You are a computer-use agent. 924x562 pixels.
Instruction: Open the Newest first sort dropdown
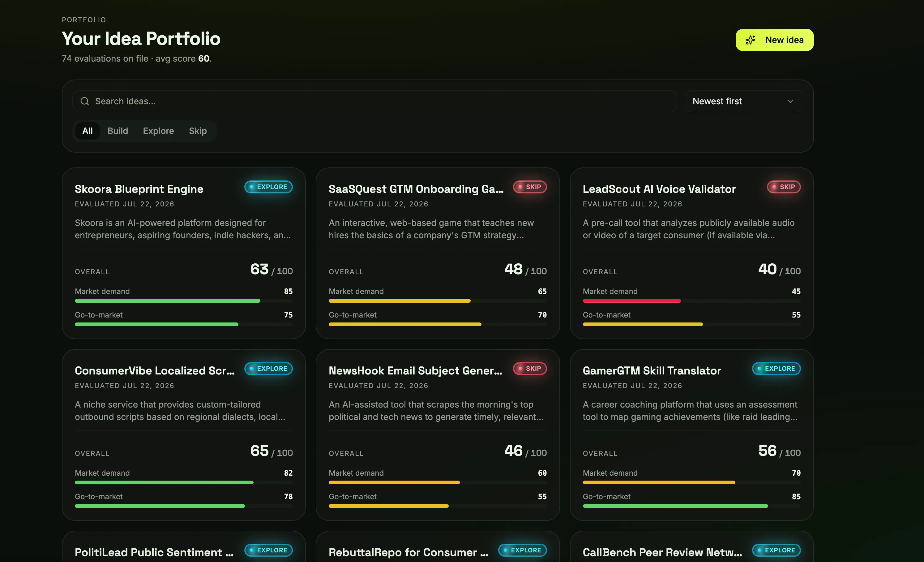click(x=744, y=101)
